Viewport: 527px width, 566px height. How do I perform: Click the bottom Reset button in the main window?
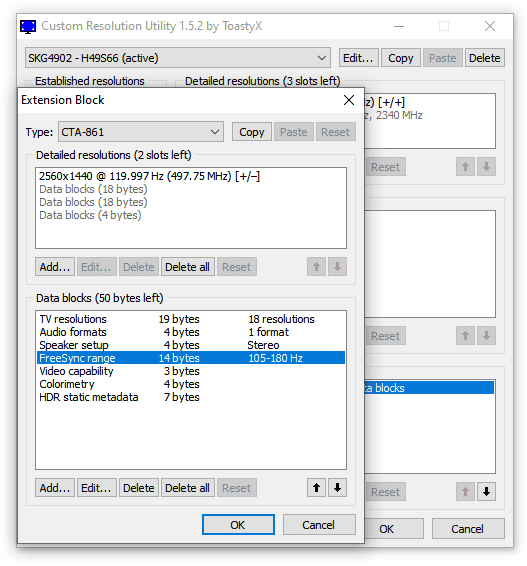point(385,492)
